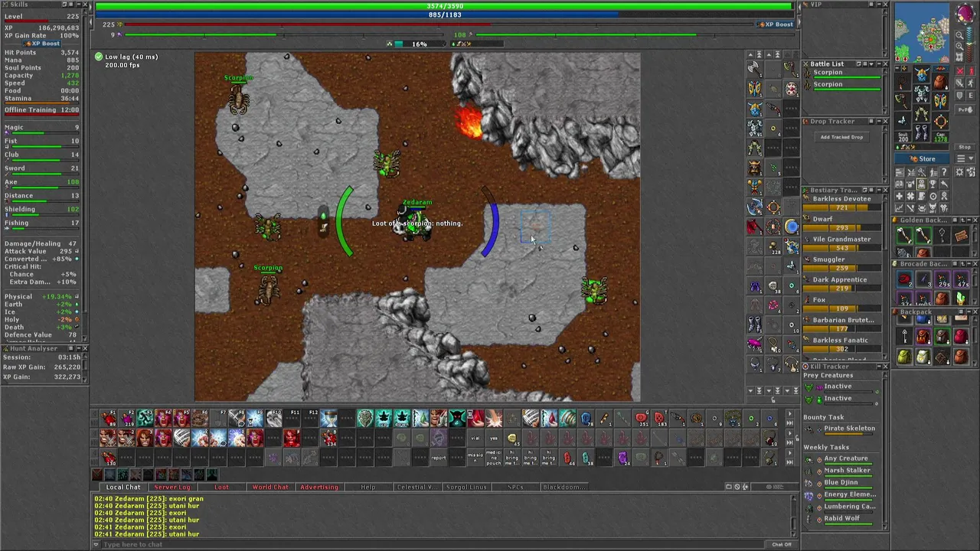Click the boots equipment slot

[922, 132]
